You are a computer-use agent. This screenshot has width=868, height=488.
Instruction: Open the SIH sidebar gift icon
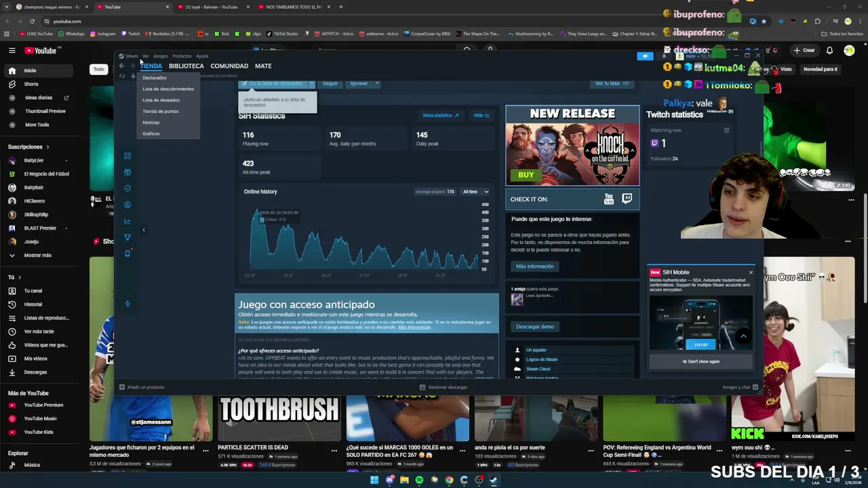[x=127, y=172]
